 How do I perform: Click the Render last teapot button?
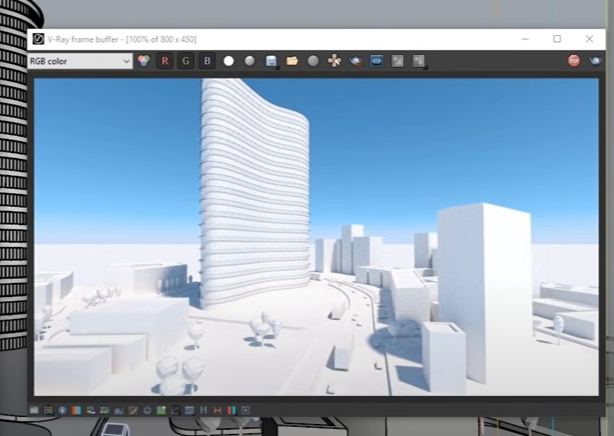pos(597,61)
